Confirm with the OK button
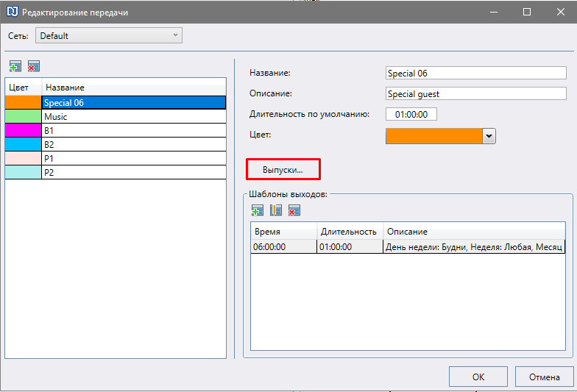This screenshot has width=577, height=392. coord(478,377)
